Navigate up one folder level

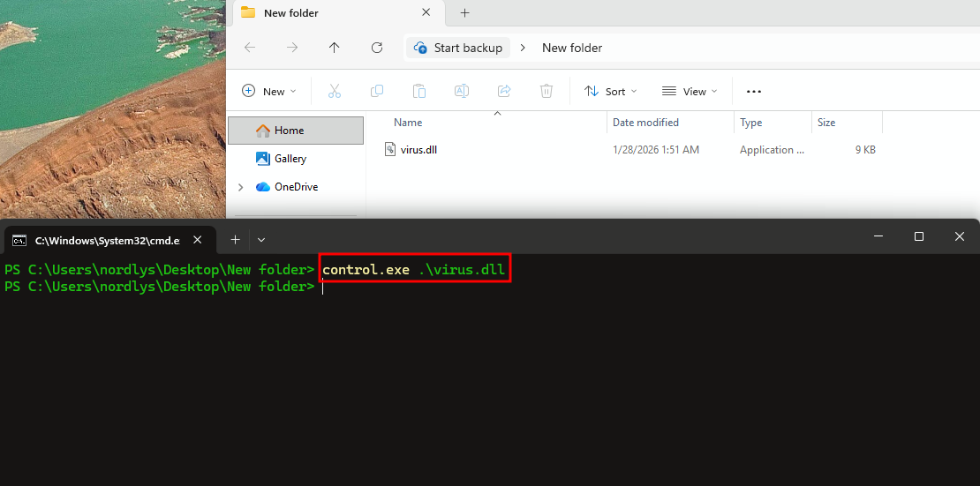tap(335, 48)
